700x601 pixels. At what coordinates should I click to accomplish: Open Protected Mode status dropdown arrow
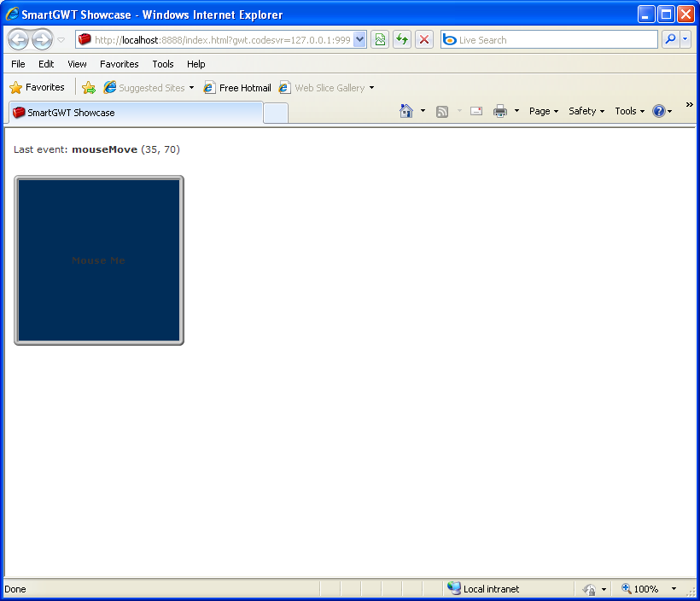coord(604,589)
